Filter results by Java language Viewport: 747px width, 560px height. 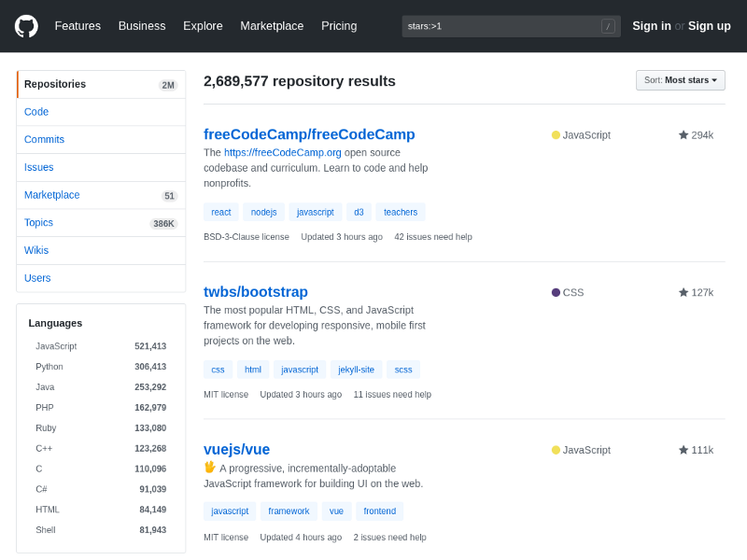tap(101, 387)
